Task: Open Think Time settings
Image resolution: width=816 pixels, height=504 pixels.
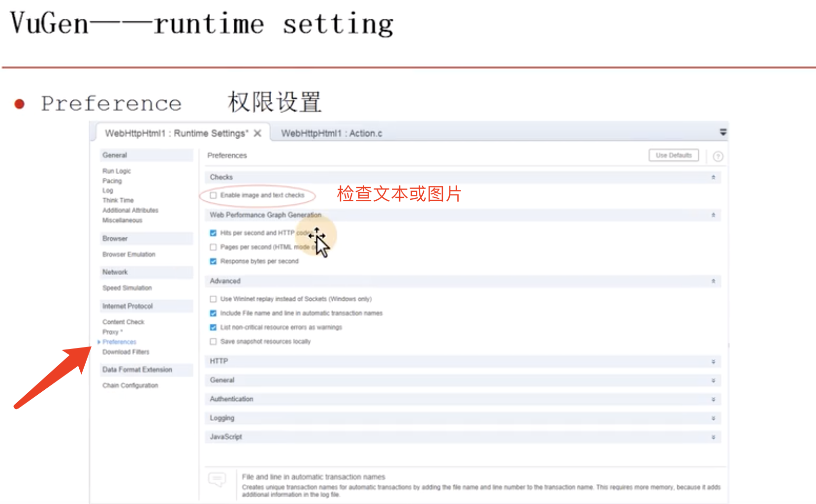Action: (118, 200)
